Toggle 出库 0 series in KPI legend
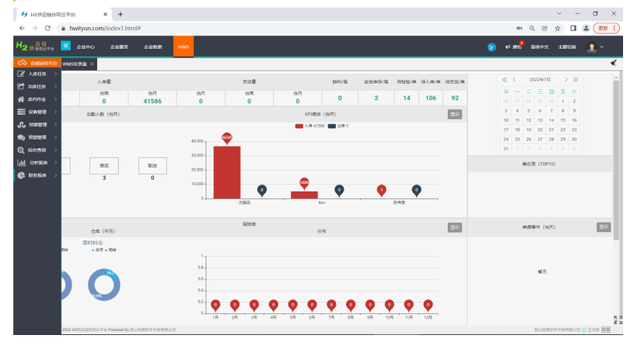 coord(338,126)
